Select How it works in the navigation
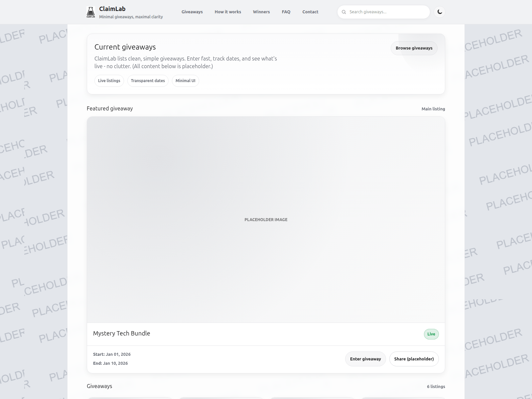This screenshot has height=399, width=532. tap(228, 12)
